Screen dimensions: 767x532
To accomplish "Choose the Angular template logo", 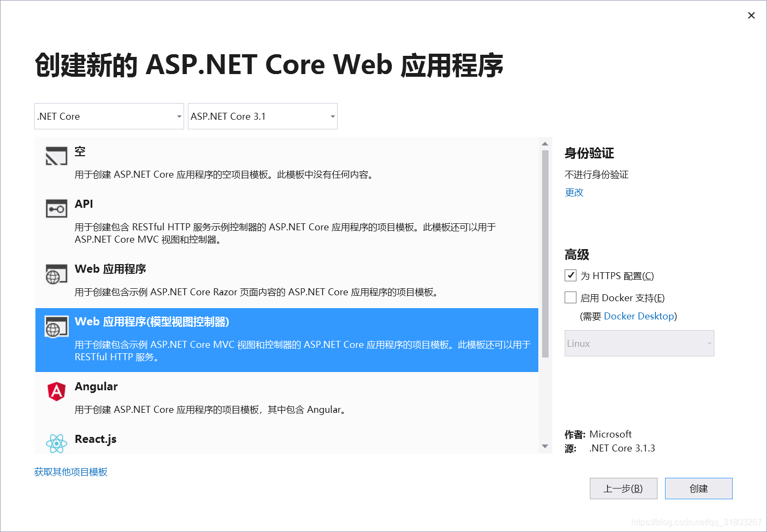I will (x=56, y=391).
